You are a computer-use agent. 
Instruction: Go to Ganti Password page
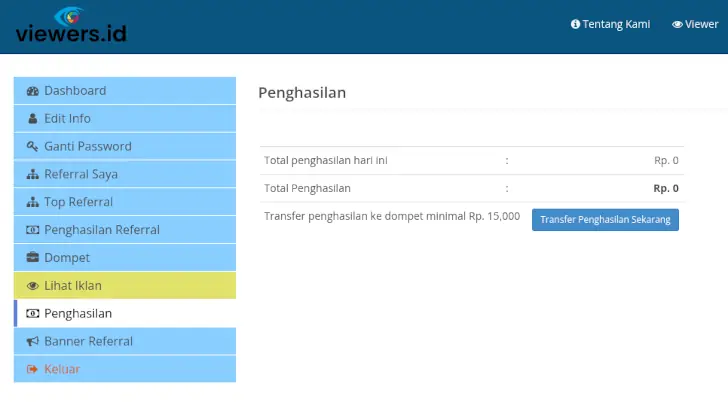(x=125, y=146)
